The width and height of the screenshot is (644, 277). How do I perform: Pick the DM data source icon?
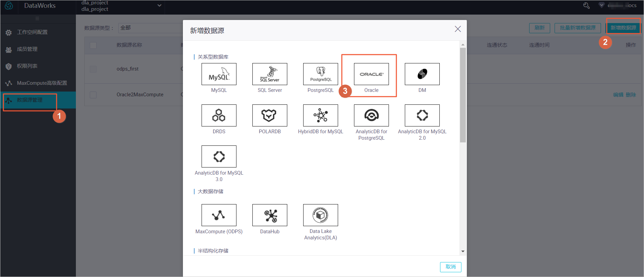click(x=422, y=74)
